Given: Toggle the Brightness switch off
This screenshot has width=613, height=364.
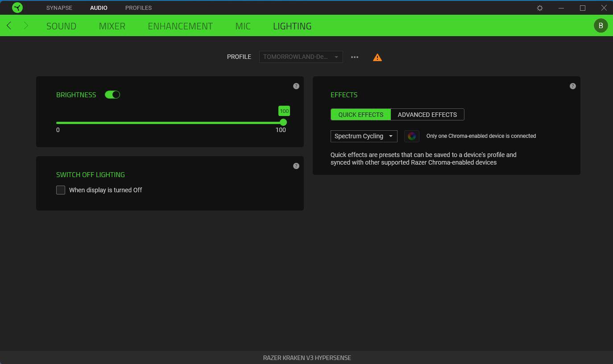Looking at the screenshot, I should point(112,95).
